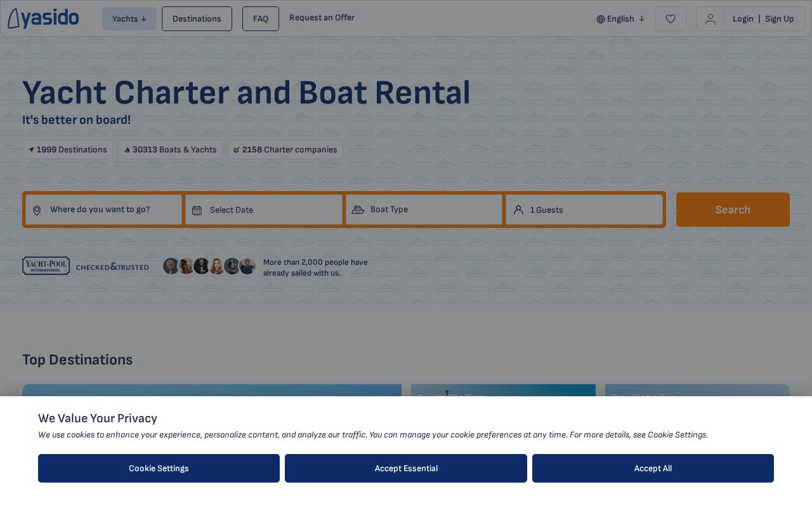Image resolution: width=812 pixels, height=508 pixels.
Task: Click the location pin icon
Action: click(37, 210)
